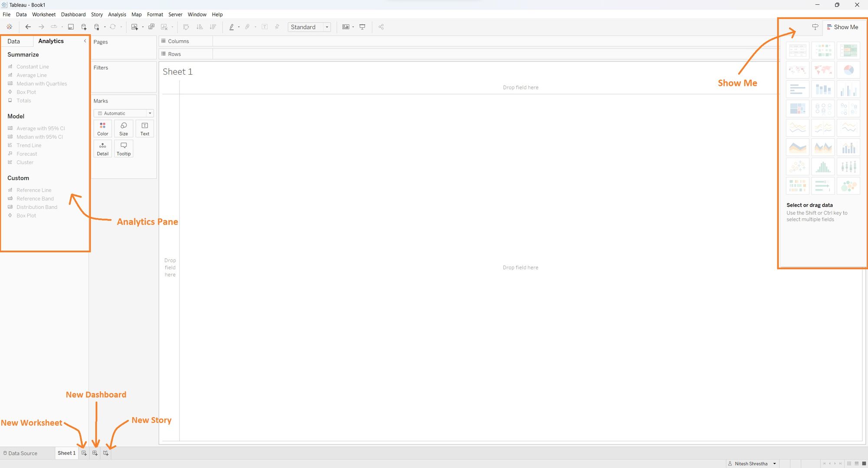
Task: Click the Tableau start page logo icon
Action: tap(9, 27)
